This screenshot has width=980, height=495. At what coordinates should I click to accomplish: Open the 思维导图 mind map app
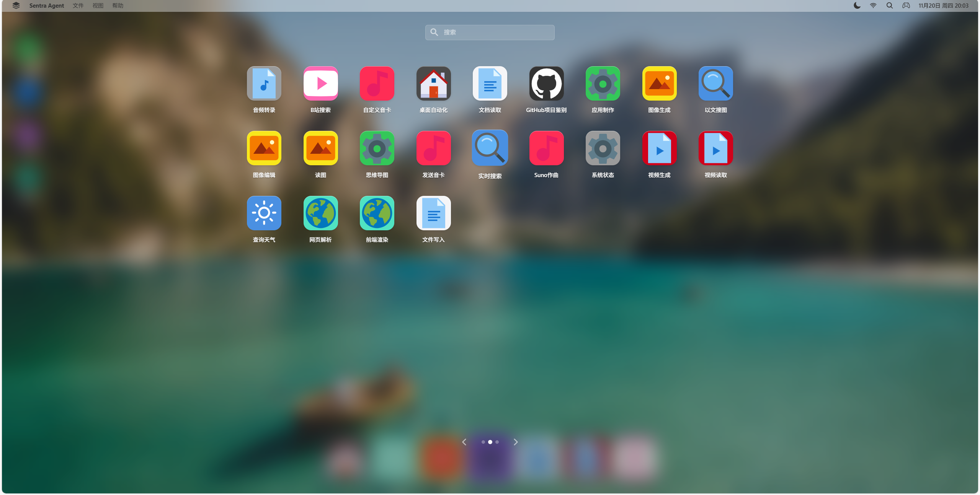point(377,148)
